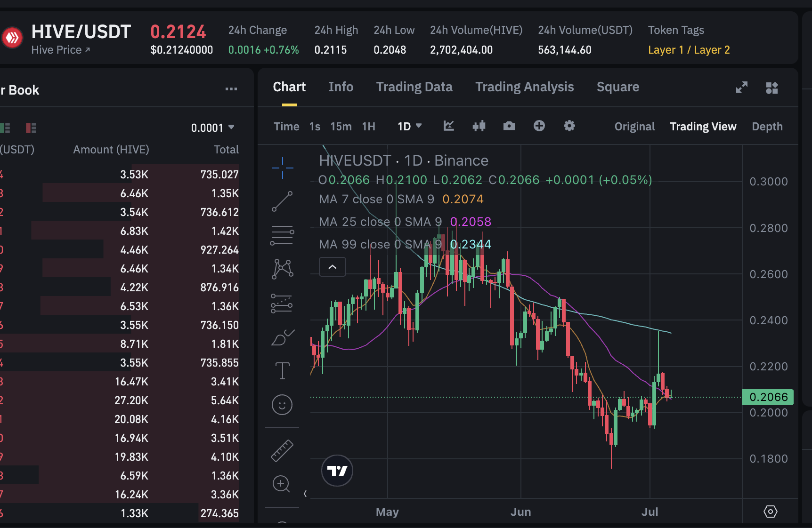
Task: Open chart axis settings hexagon icon
Action: (x=771, y=512)
